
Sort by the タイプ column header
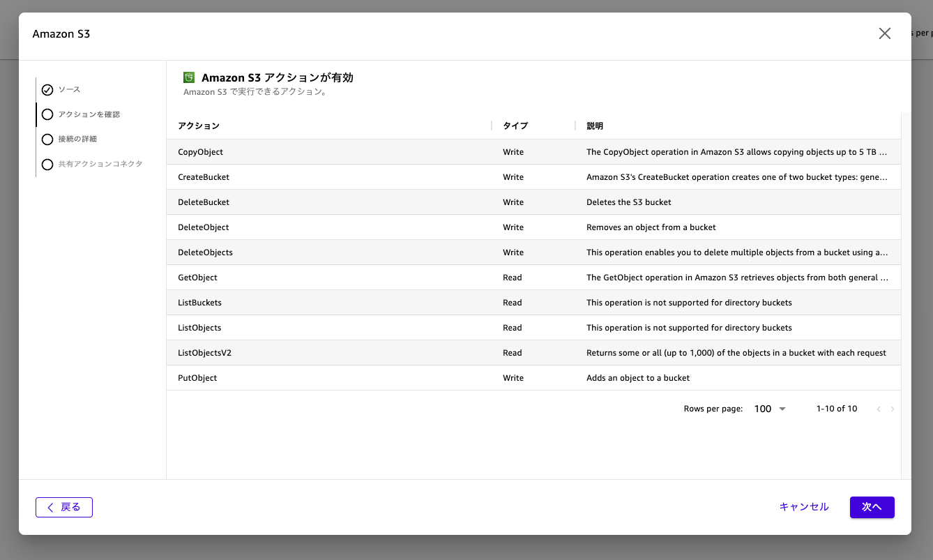(x=515, y=126)
